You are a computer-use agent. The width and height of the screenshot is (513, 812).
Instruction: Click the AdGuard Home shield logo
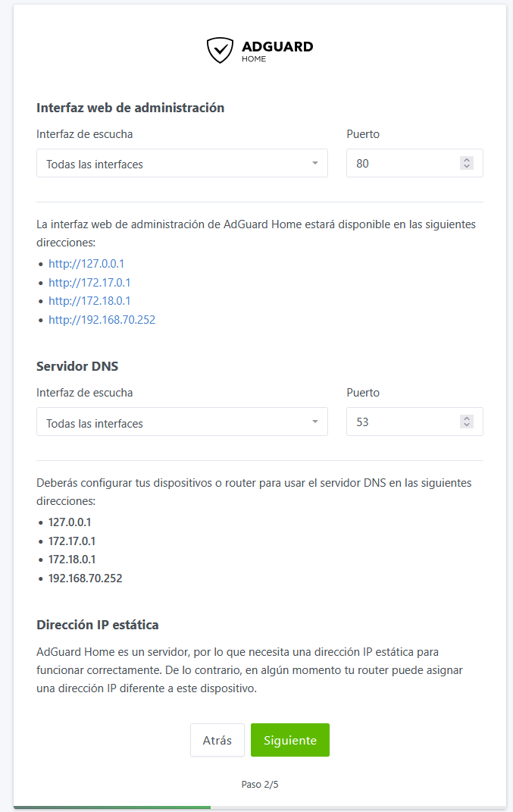[x=220, y=50]
